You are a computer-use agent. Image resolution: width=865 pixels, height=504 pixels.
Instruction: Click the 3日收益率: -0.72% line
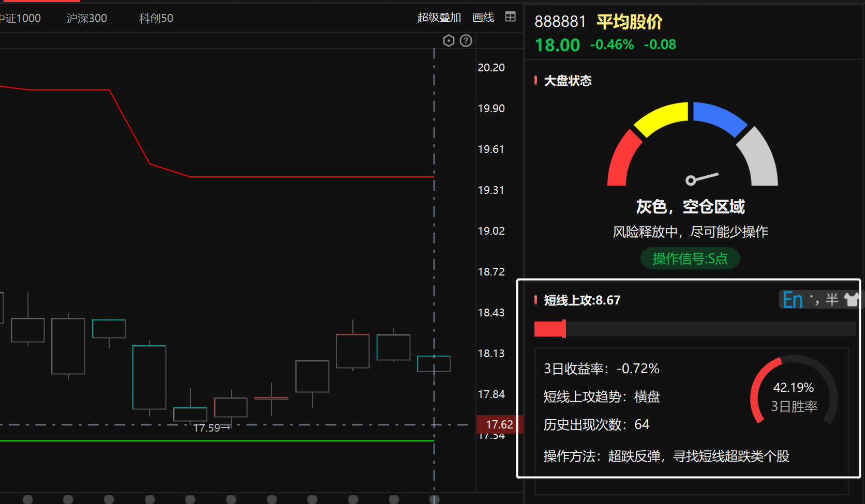tap(602, 369)
